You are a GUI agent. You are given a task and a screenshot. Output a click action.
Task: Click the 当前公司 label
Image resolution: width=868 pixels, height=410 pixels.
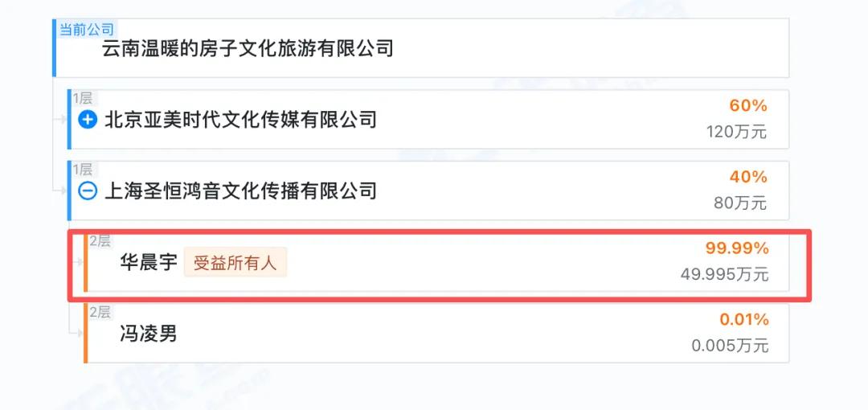[x=86, y=30]
